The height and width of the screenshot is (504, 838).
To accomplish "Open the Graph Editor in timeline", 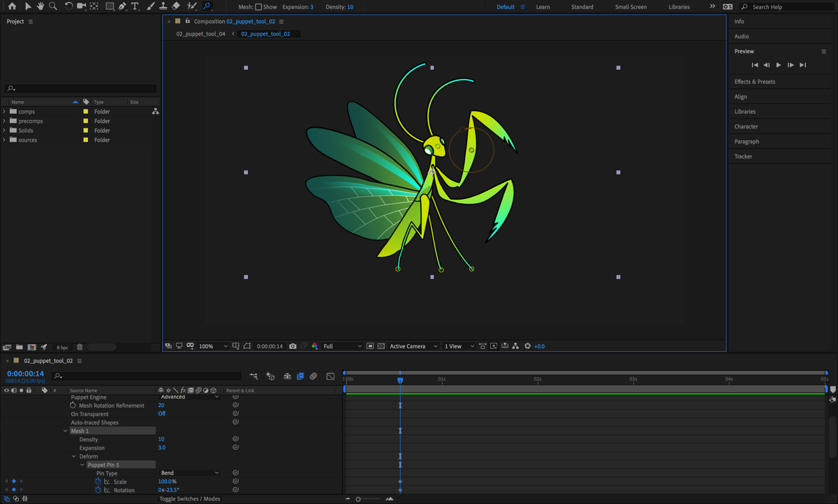I will coord(330,376).
